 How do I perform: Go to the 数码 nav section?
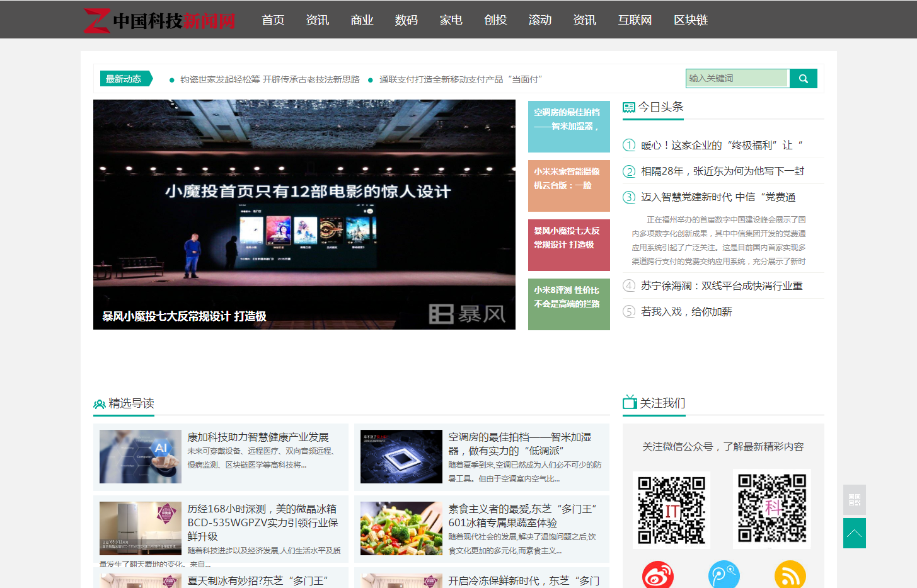click(x=407, y=20)
